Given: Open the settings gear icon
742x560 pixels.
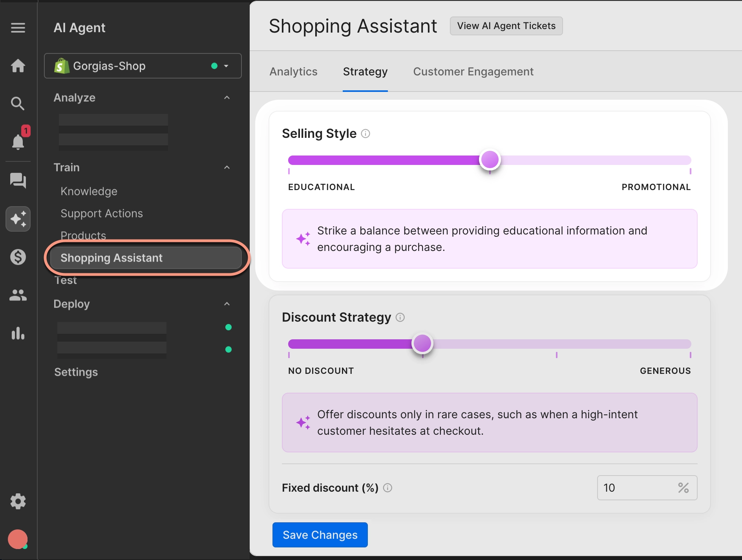Looking at the screenshot, I should (18, 501).
